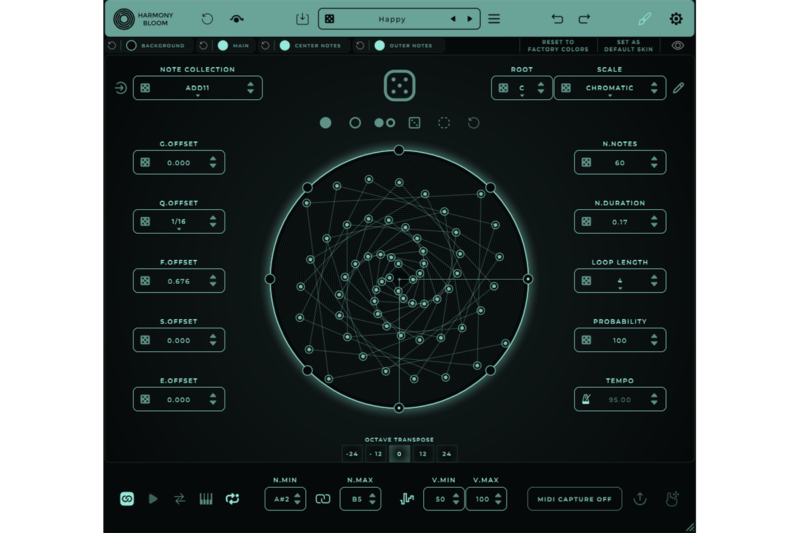Click the skin paintbrush icon

(x=645, y=19)
